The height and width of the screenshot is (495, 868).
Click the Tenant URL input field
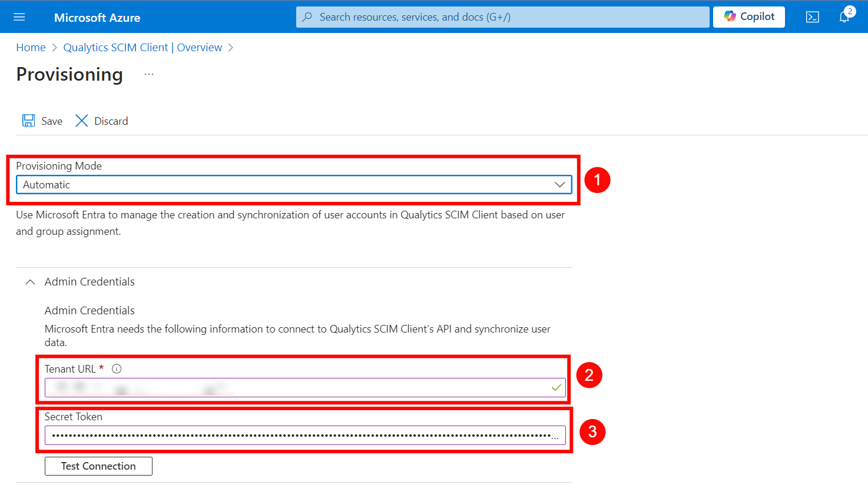coord(305,387)
